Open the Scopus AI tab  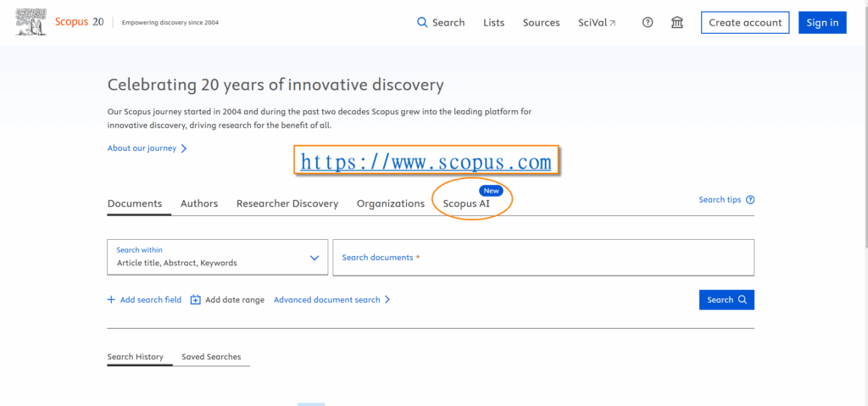click(466, 203)
